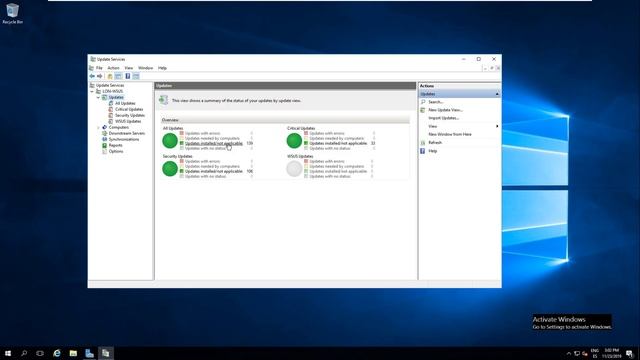Image resolution: width=640 pixels, height=360 pixels.
Task: Open WSUS Updates in the tree
Action: [128, 121]
